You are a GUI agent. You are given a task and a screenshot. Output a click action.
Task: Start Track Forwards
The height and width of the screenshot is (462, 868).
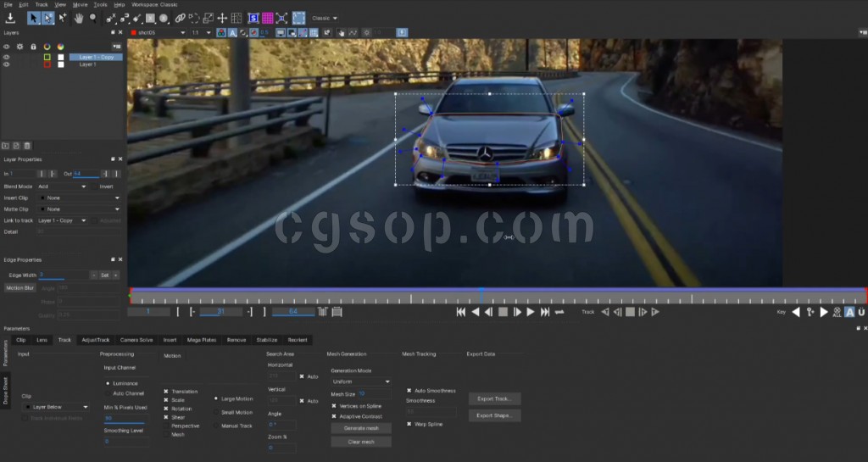point(655,312)
